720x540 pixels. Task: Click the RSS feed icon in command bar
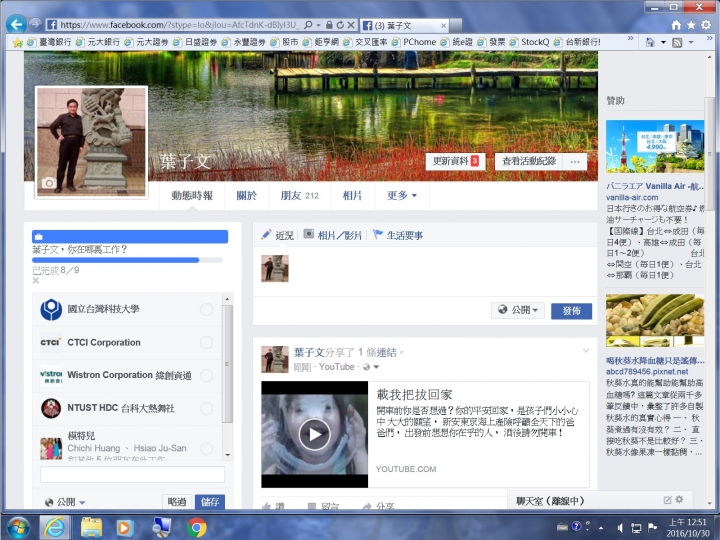(x=677, y=43)
